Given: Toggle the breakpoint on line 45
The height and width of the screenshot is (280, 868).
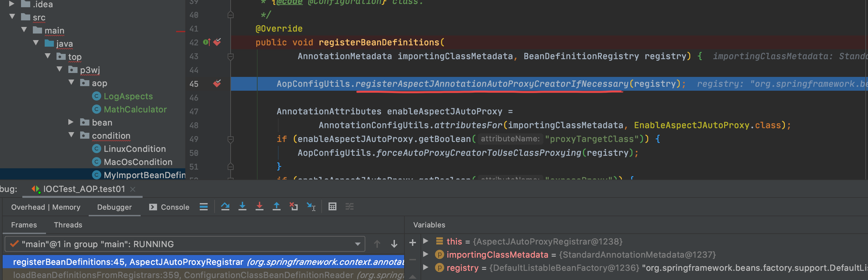Looking at the screenshot, I should [x=217, y=83].
